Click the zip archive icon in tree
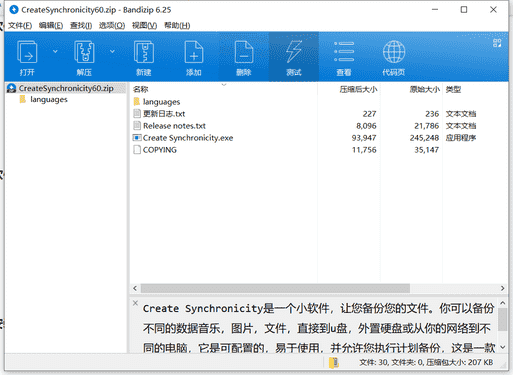Image resolution: width=513 pixels, height=375 pixels. pyautogui.click(x=12, y=88)
